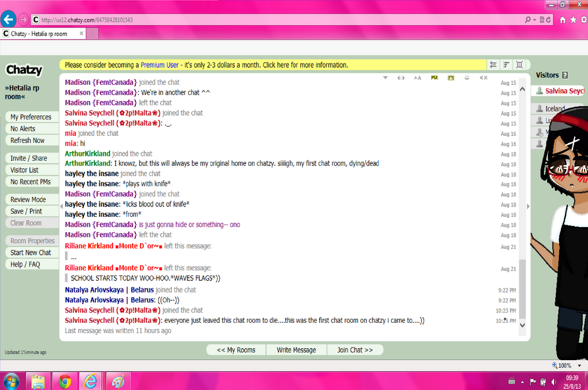The height and width of the screenshot is (390, 588).
Task: Open Paint from taskbar
Action: (118, 381)
